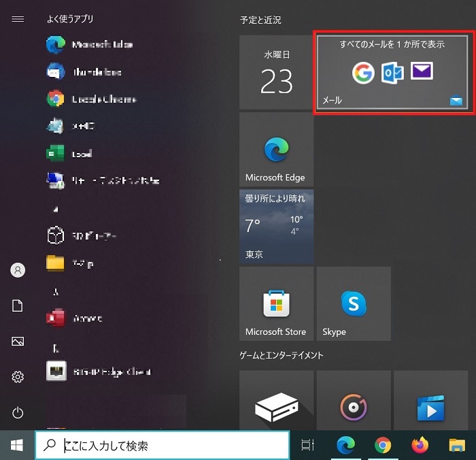Open the Tokyo weather tile
476x460 pixels.
(x=276, y=227)
